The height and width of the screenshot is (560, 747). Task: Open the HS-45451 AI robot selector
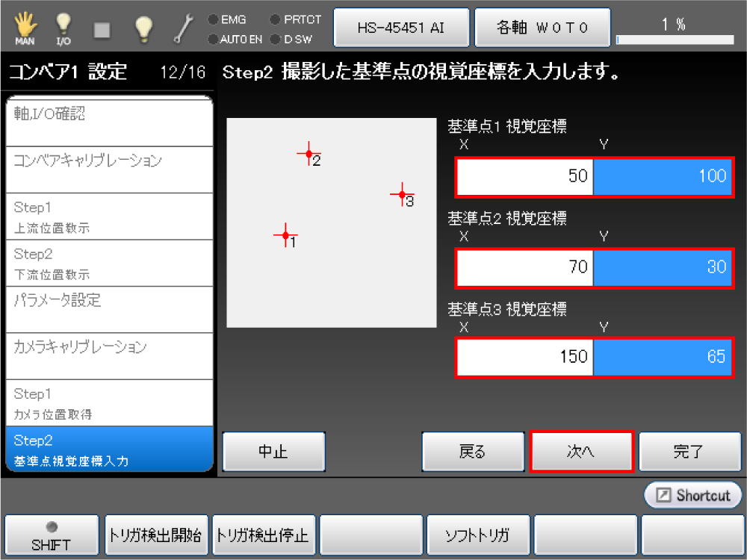(x=401, y=28)
